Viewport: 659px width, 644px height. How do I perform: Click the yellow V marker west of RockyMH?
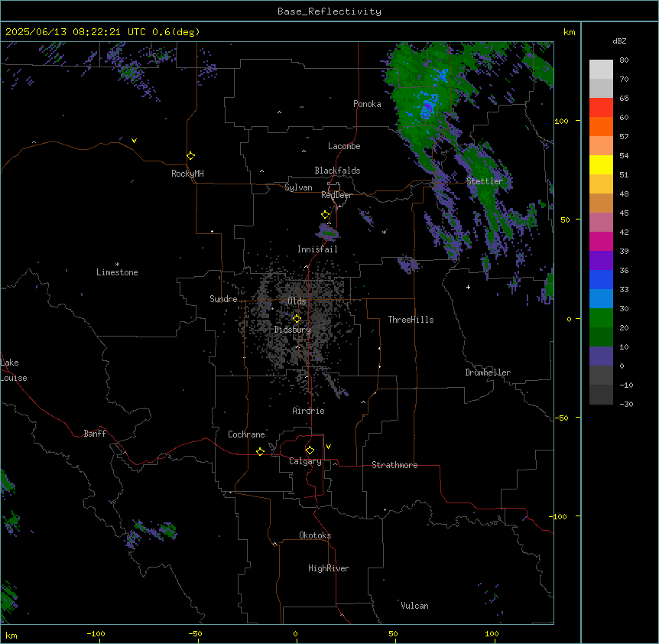(x=134, y=141)
